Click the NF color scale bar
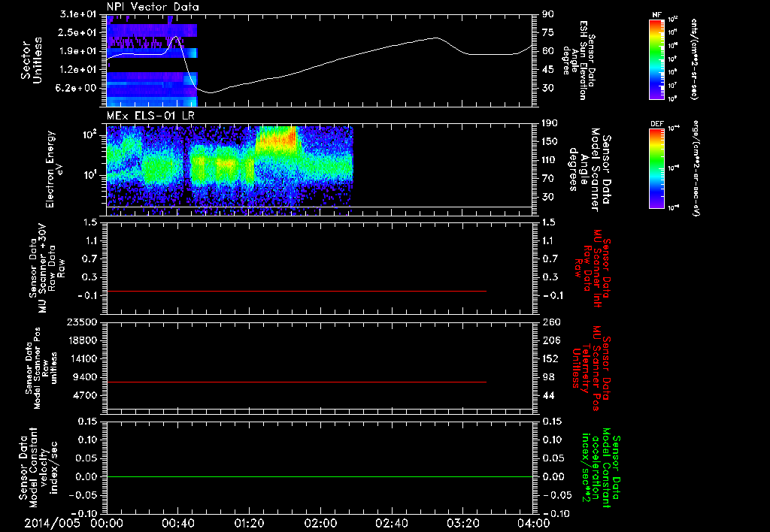Viewport: 770px width, 532px height. 656,59
